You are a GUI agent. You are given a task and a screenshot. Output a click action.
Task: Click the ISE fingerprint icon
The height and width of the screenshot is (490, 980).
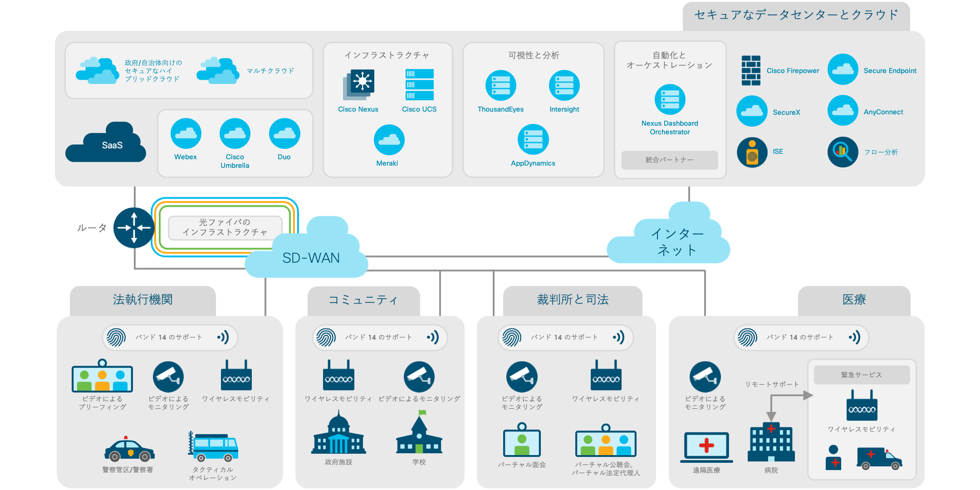(x=752, y=152)
